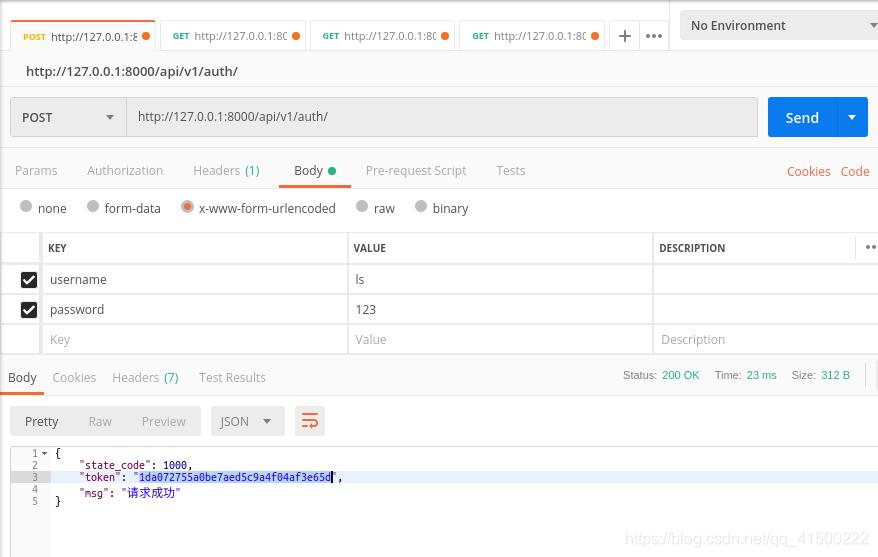Open the request Headers (1) tab
Image resolution: width=878 pixels, height=557 pixels.
pos(226,171)
